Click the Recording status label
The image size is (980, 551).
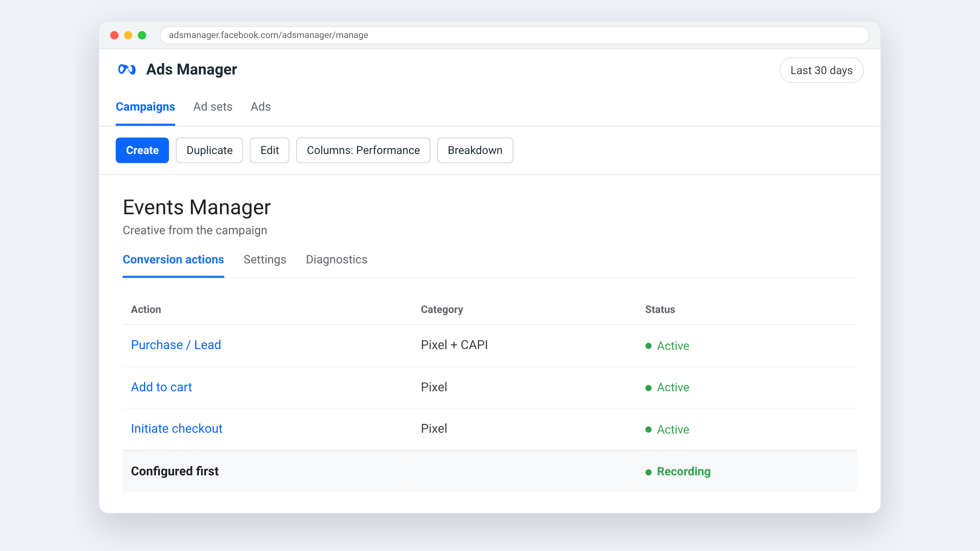pyautogui.click(x=678, y=472)
